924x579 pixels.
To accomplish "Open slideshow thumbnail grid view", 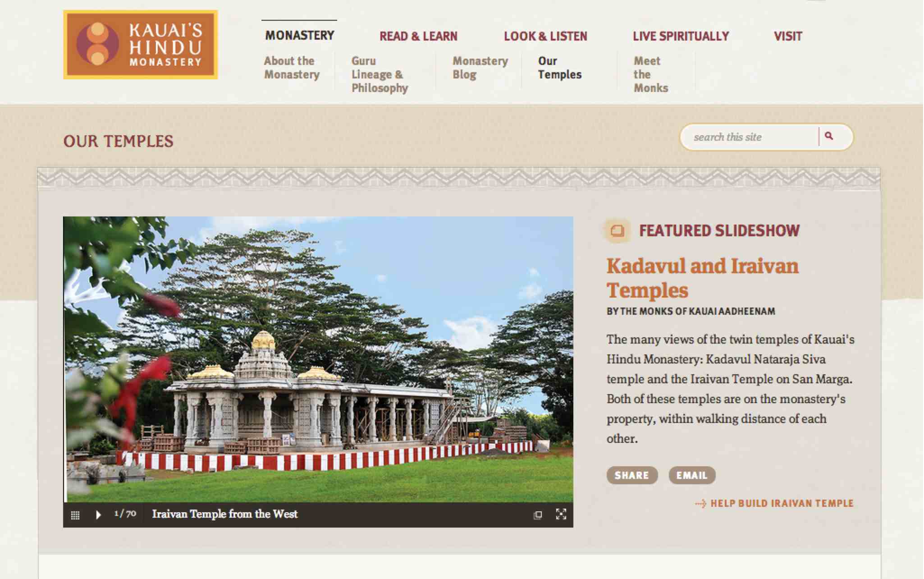I will click(x=75, y=515).
